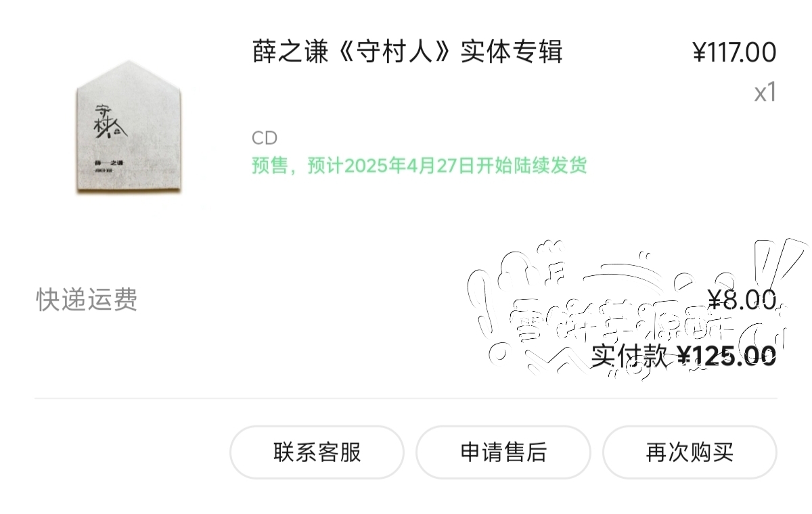The width and height of the screenshot is (812, 514).
Task: Select the 再次购买 button
Action: 690,452
